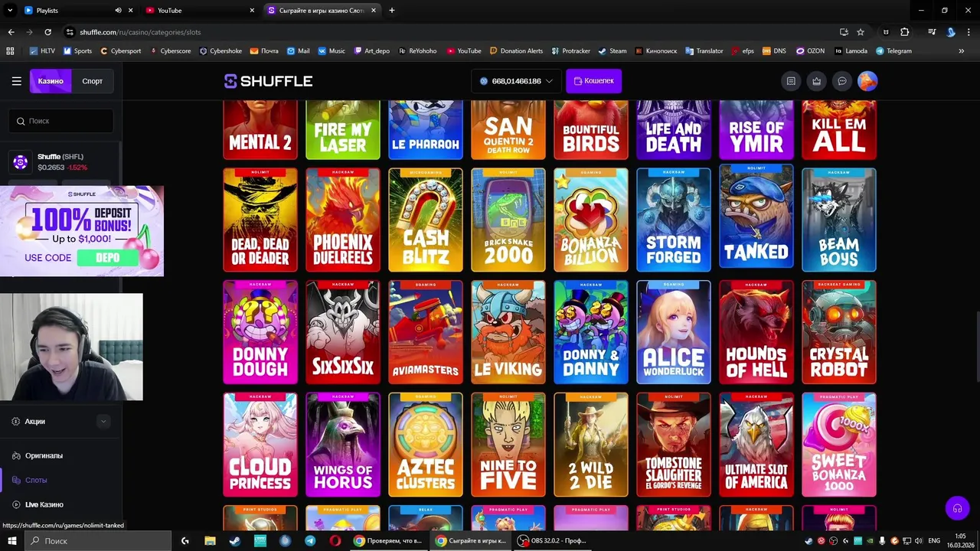The image size is (980, 551).
Task: Open the Tombstone Slaughter game
Action: (x=674, y=445)
